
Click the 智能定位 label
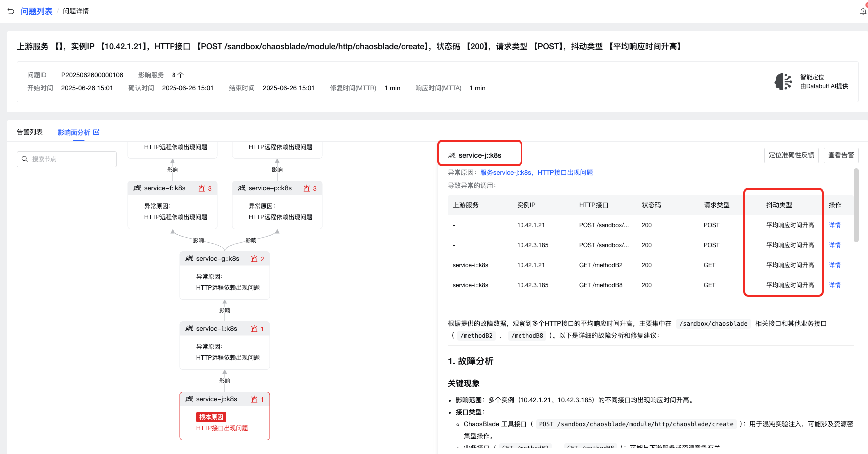(812, 77)
